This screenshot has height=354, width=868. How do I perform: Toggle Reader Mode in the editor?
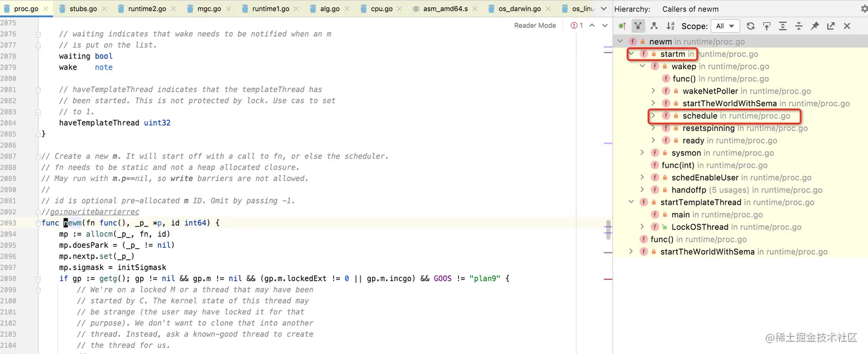(x=535, y=25)
